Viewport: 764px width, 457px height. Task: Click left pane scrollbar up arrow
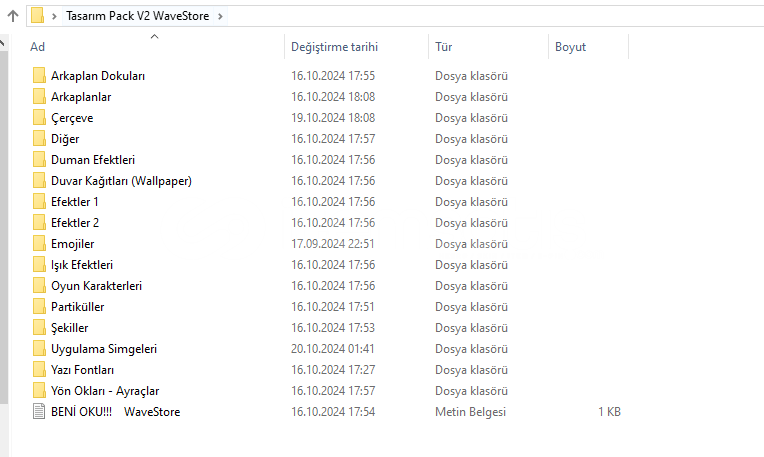click(3, 43)
